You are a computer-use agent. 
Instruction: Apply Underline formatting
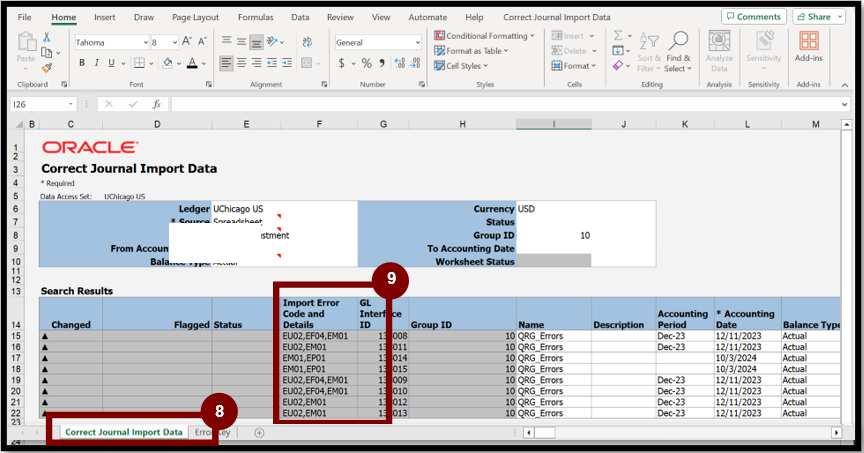111,63
